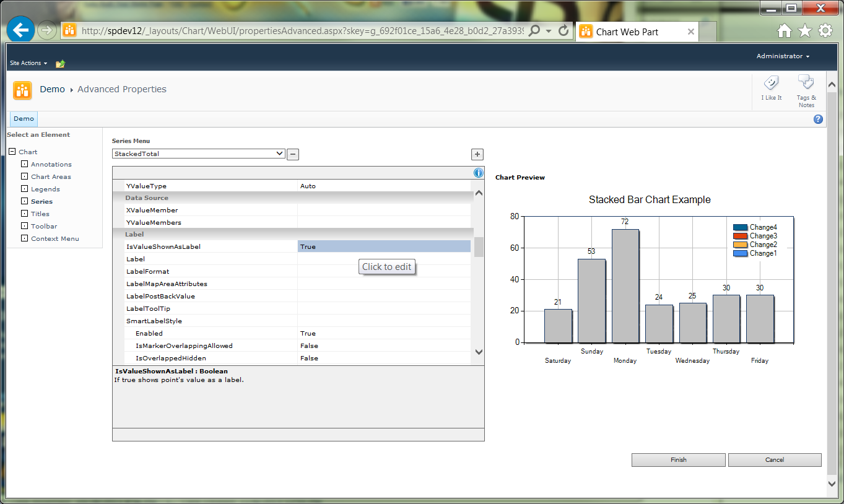Select the LabelMapAreaAttributes property name
This screenshot has height=504, width=844.
pyautogui.click(x=167, y=284)
